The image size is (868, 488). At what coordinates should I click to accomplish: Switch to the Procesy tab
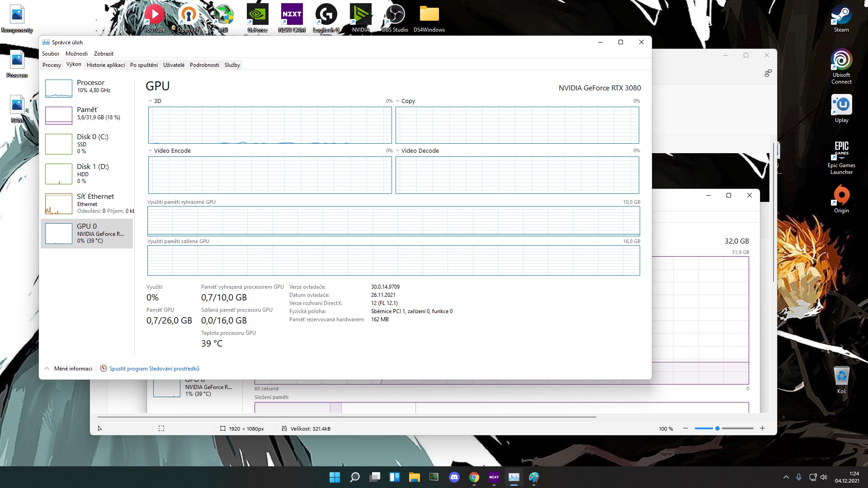[52, 65]
